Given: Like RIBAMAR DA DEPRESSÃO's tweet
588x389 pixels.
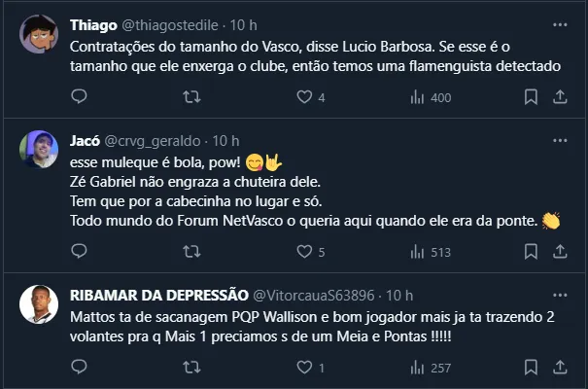Looking at the screenshot, I should 304,368.
